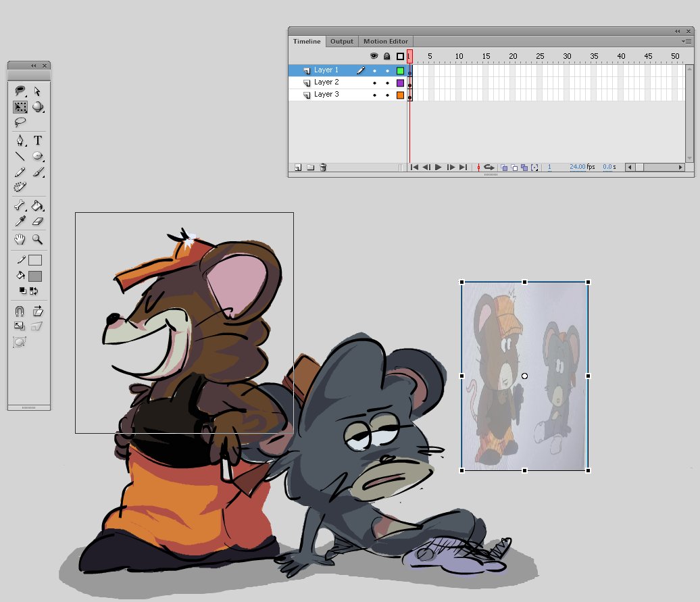The height and width of the screenshot is (602, 700).
Task: Select the Text tool
Action: 38,141
